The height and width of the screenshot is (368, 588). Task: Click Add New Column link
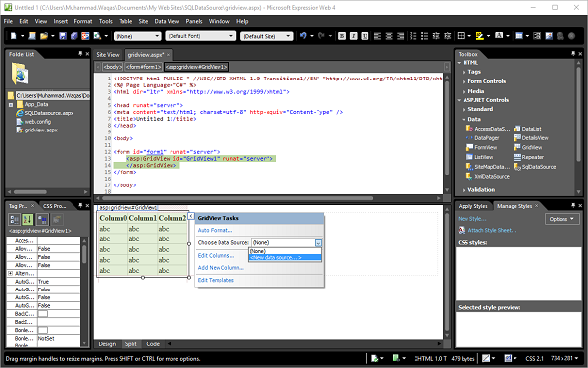point(220,268)
